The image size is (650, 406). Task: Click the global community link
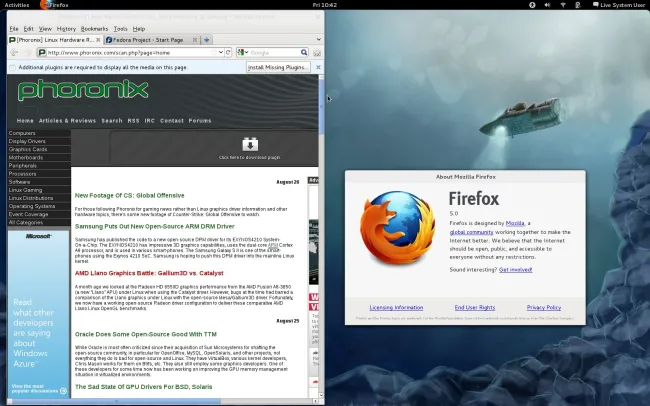click(471, 232)
